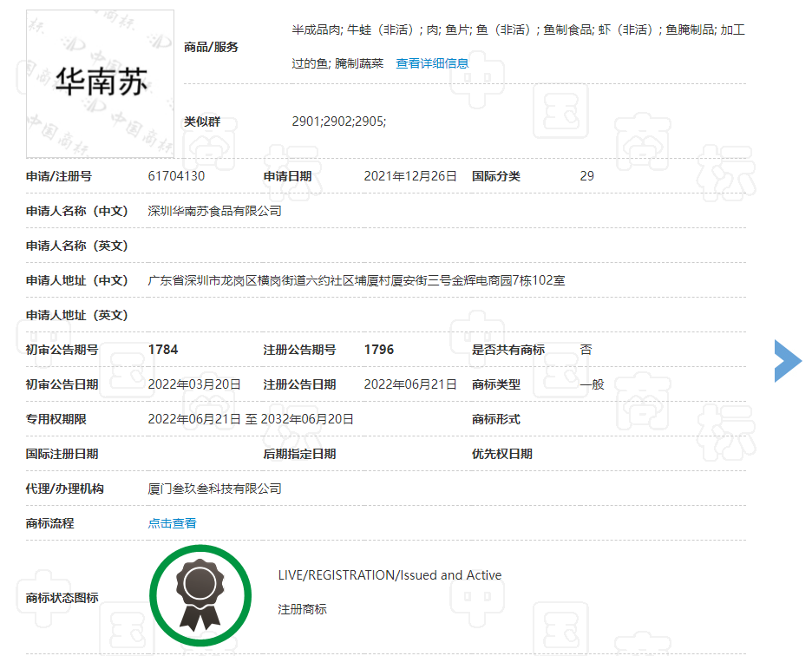Click preliminary announcement date 2022年03月20日
812x656 pixels.
(x=194, y=384)
